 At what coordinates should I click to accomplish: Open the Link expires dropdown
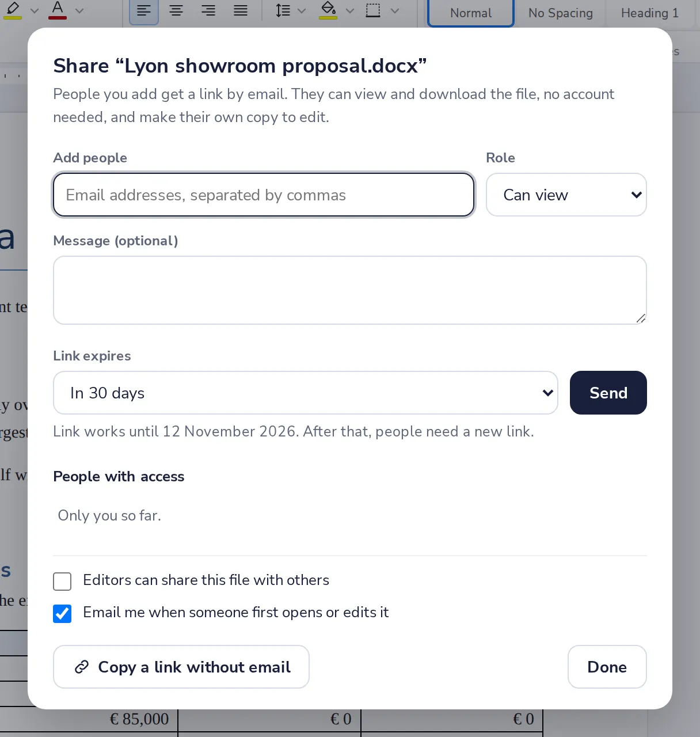tap(306, 393)
